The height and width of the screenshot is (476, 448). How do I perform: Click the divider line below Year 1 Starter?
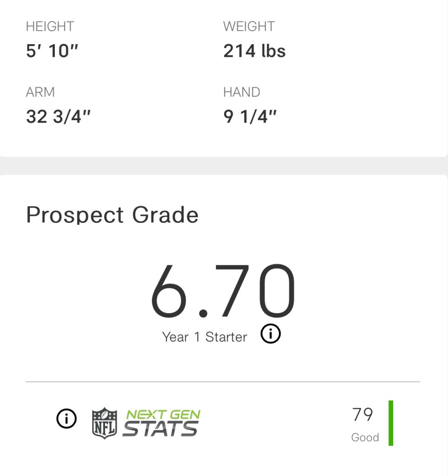[x=223, y=382]
